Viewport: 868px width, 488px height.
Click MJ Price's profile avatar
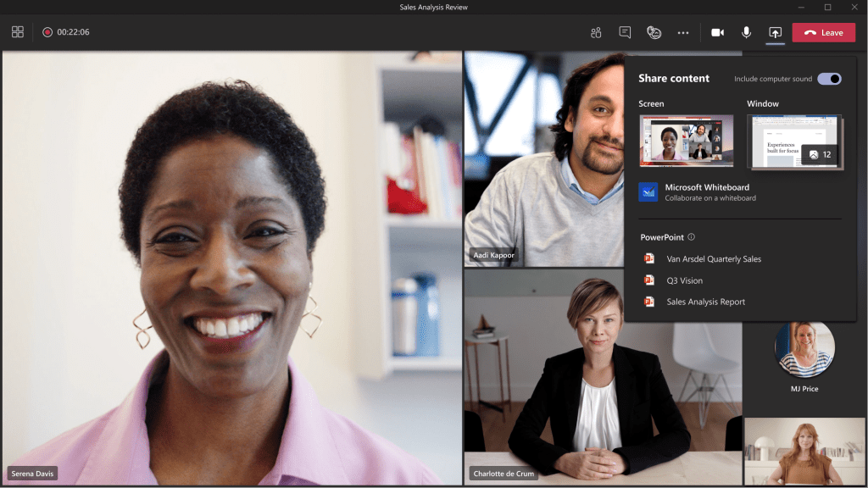pyautogui.click(x=804, y=349)
